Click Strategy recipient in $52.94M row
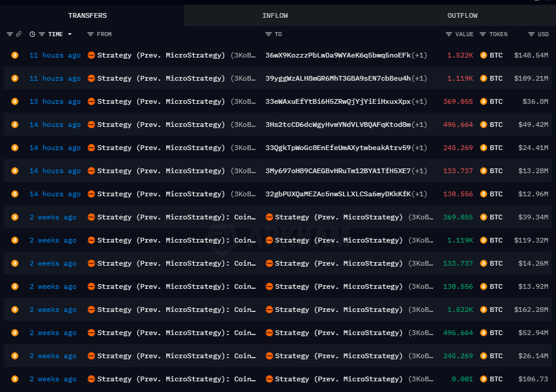556x392 pixels. pos(339,333)
